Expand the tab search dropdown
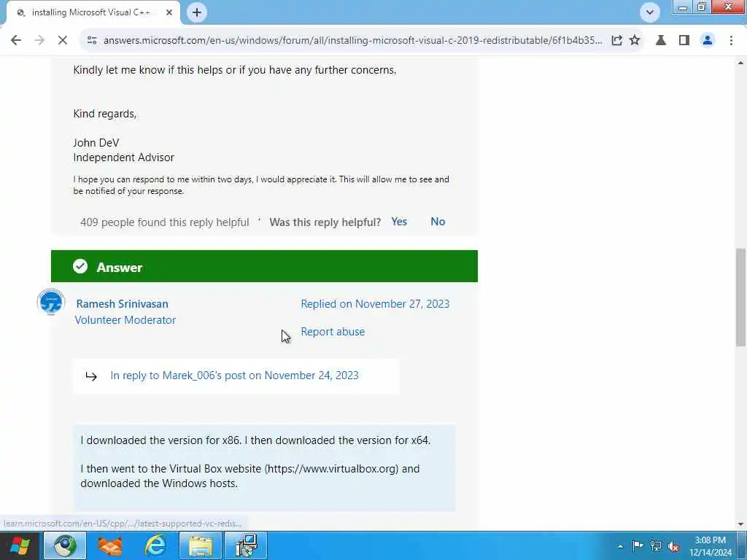The height and width of the screenshot is (560, 747). tap(650, 12)
